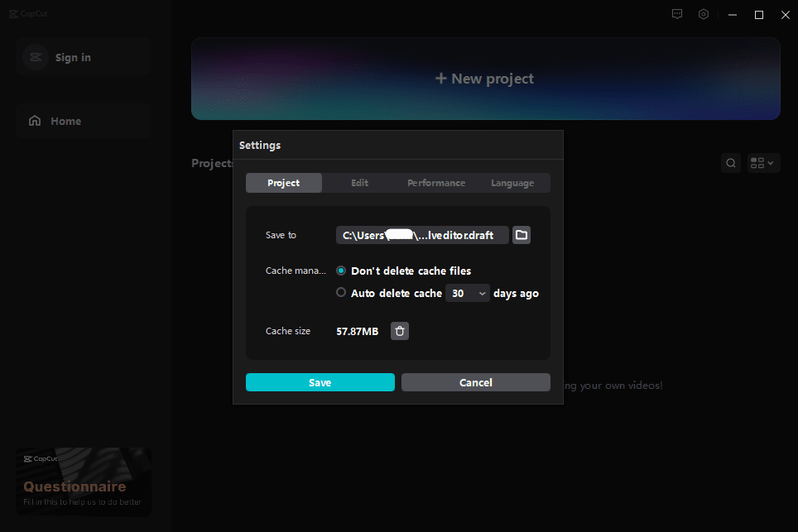Click the projects search magnifier icon

(731, 163)
